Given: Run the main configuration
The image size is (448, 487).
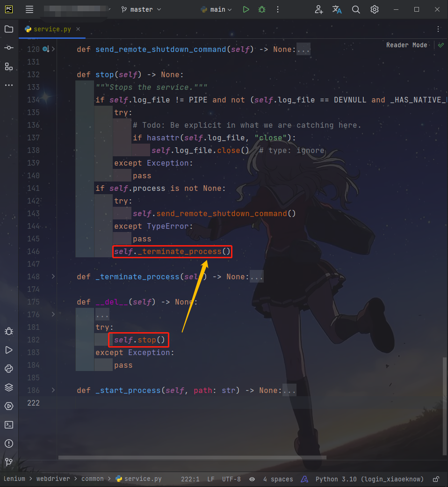Looking at the screenshot, I should 246,9.
